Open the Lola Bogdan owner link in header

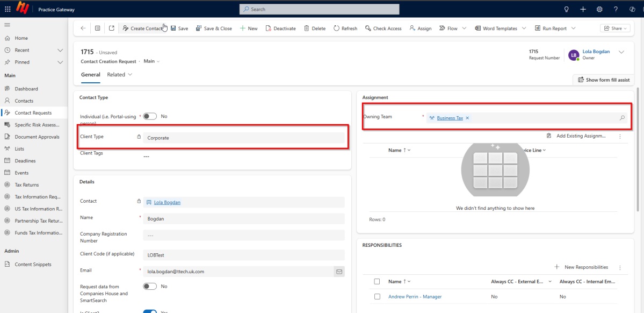tap(596, 52)
